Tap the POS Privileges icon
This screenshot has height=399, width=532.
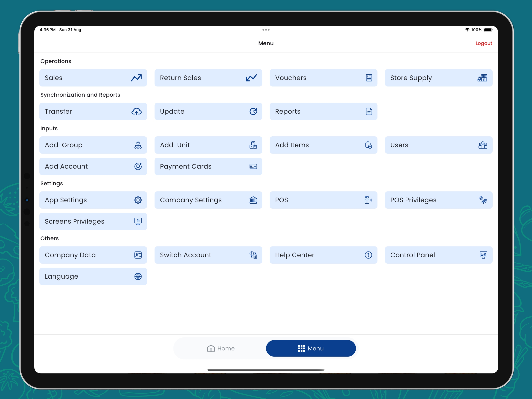pyautogui.click(x=484, y=200)
